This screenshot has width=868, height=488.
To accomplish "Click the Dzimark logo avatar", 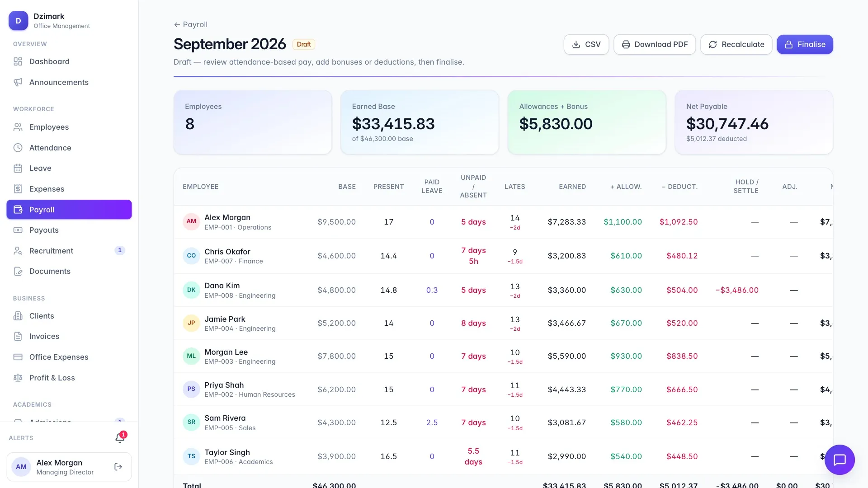I will coord(18,21).
